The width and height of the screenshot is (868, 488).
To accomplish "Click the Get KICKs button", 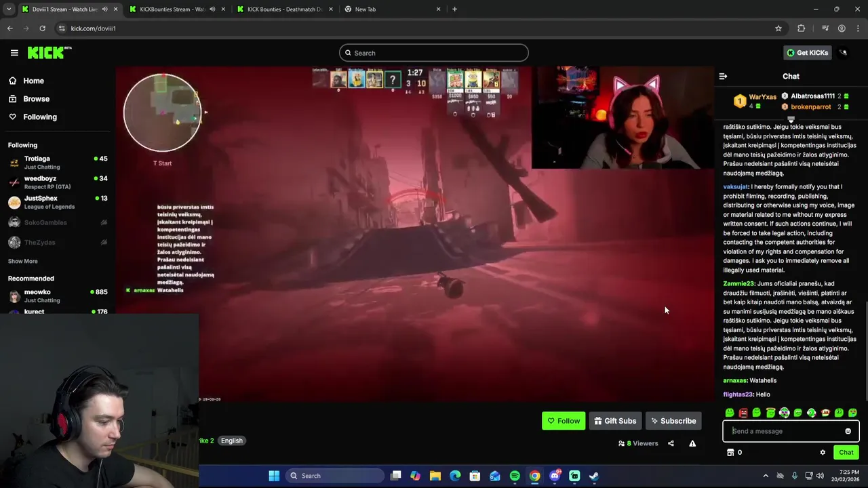I will coord(807,53).
